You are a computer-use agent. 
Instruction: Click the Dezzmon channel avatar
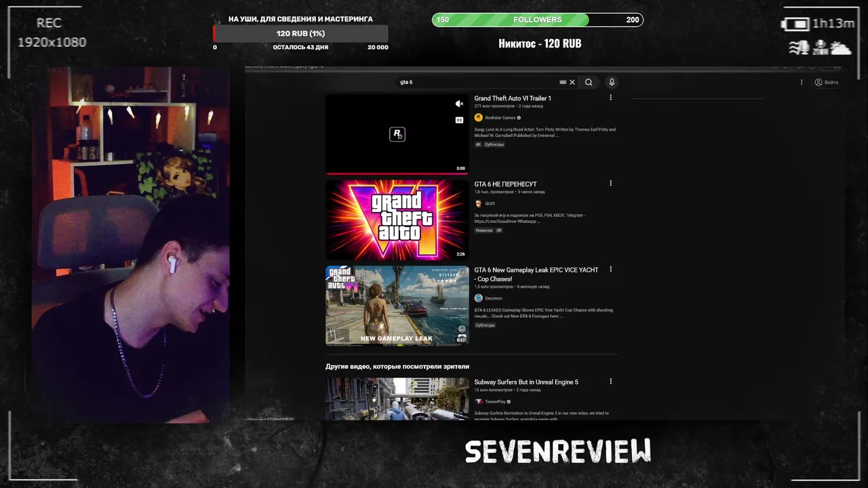pos(478,298)
